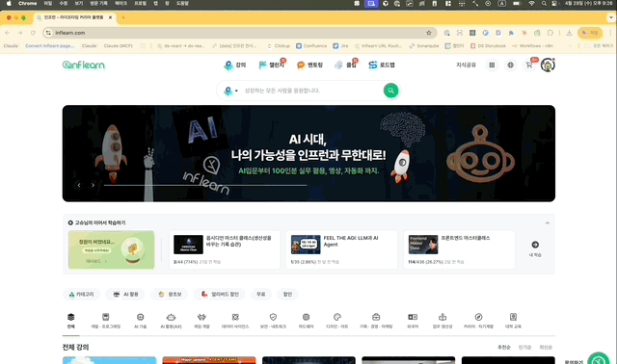Click the AI 활용 filter chip
Viewport: 617px width, 364px height.
(x=125, y=294)
